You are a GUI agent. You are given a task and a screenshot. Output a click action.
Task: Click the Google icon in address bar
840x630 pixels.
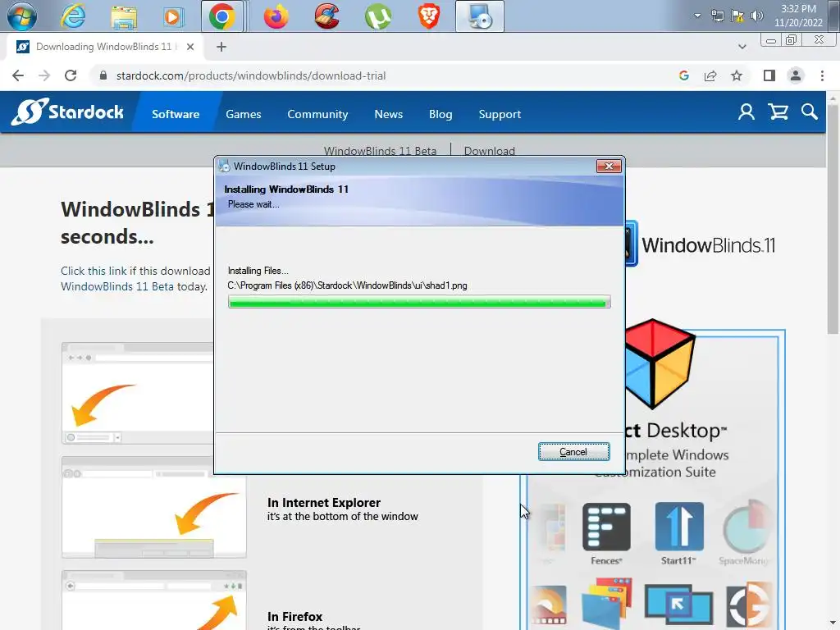683,75
